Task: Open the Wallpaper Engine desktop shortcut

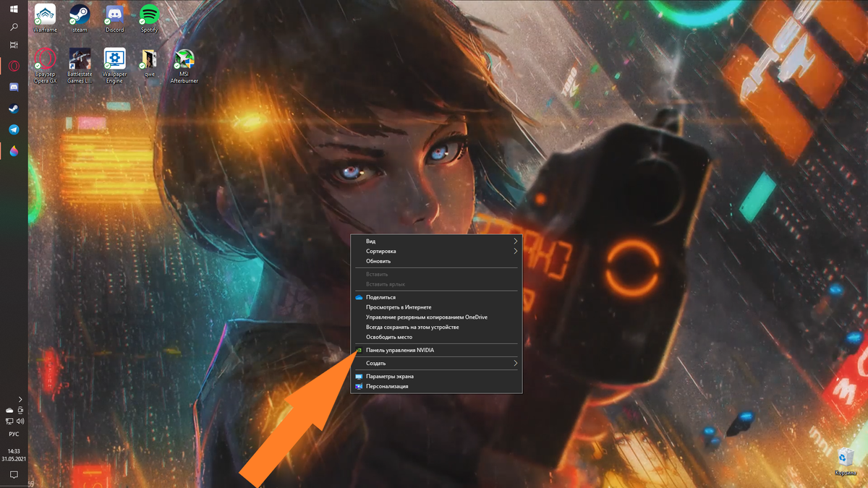Action: [114, 66]
